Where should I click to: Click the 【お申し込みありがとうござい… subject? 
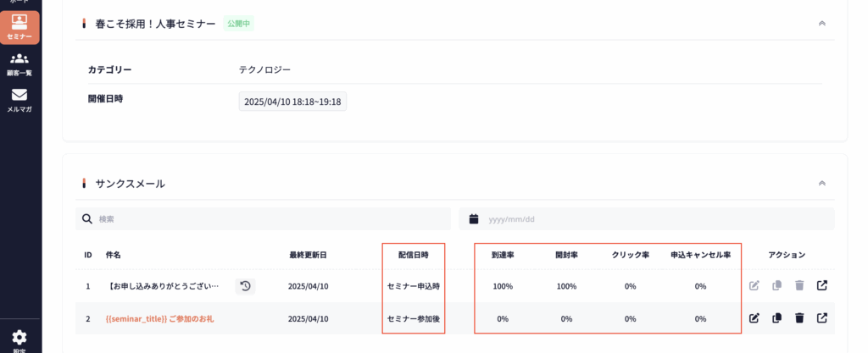click(x=164, y=286)
